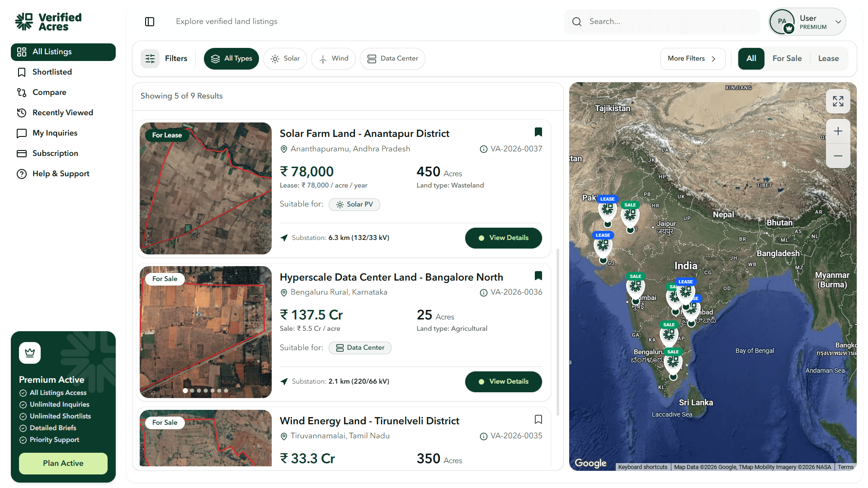Viewport: 868px width, 488px height.
Task: Open the User Premium account dropdown
Action: (x=807, y=22)
